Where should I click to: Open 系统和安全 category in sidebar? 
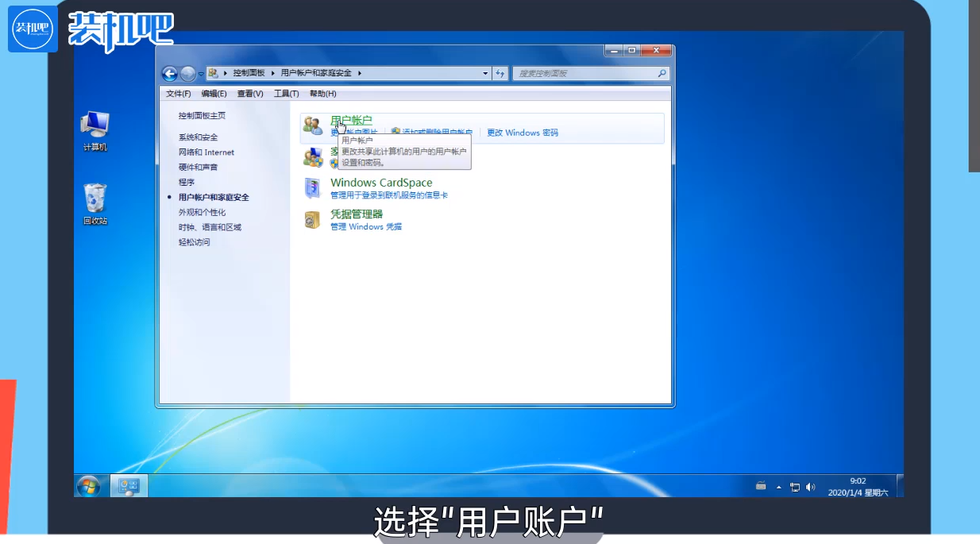pyautogui.click(x=198, y=137)
